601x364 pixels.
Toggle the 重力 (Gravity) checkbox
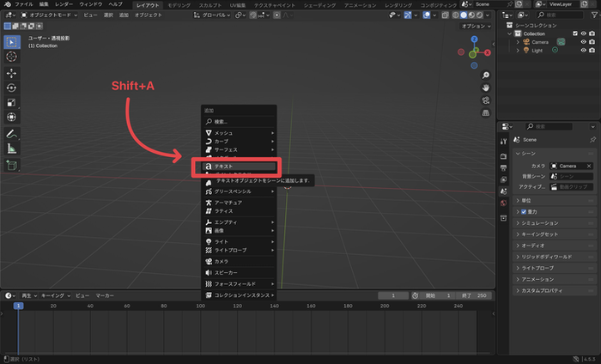coord(525,211)
